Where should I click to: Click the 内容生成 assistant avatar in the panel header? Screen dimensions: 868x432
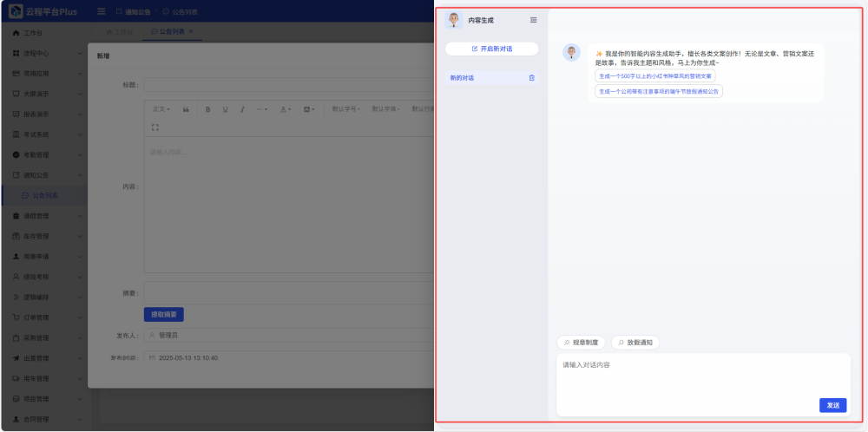[454, 20]
